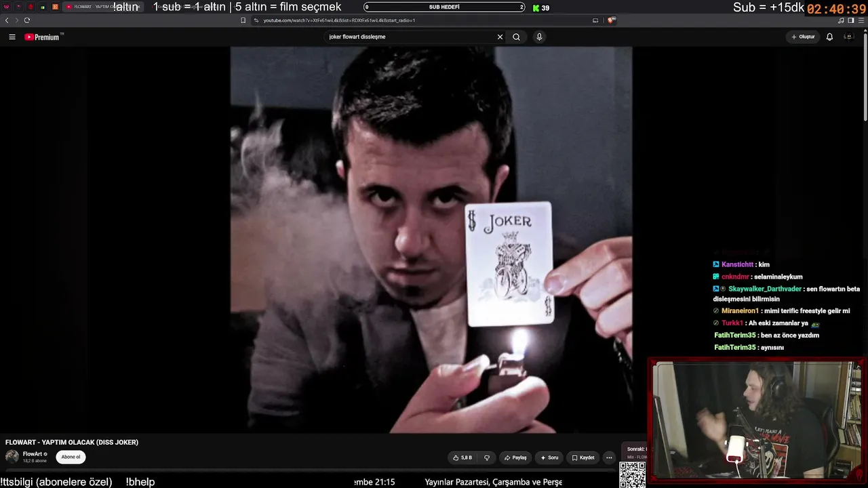Go to YouTube Premium home logo
The image size is (868, 488).
43,37
